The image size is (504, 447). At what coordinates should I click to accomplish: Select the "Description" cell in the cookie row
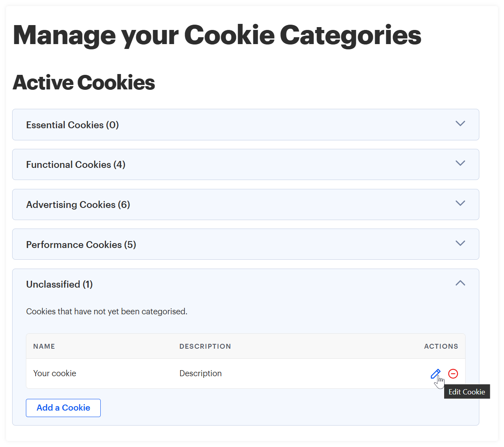(201, 373)
